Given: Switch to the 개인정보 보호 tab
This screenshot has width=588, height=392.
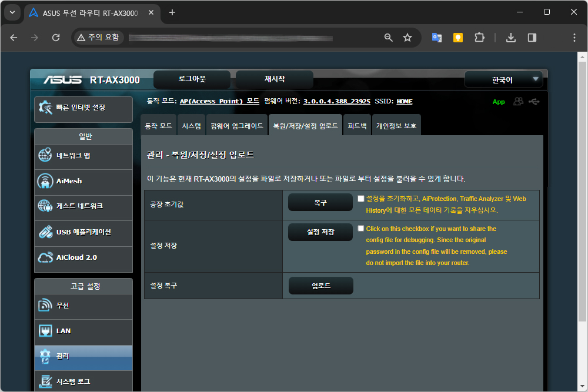Looking at the screenshot, I should [396, 126].
